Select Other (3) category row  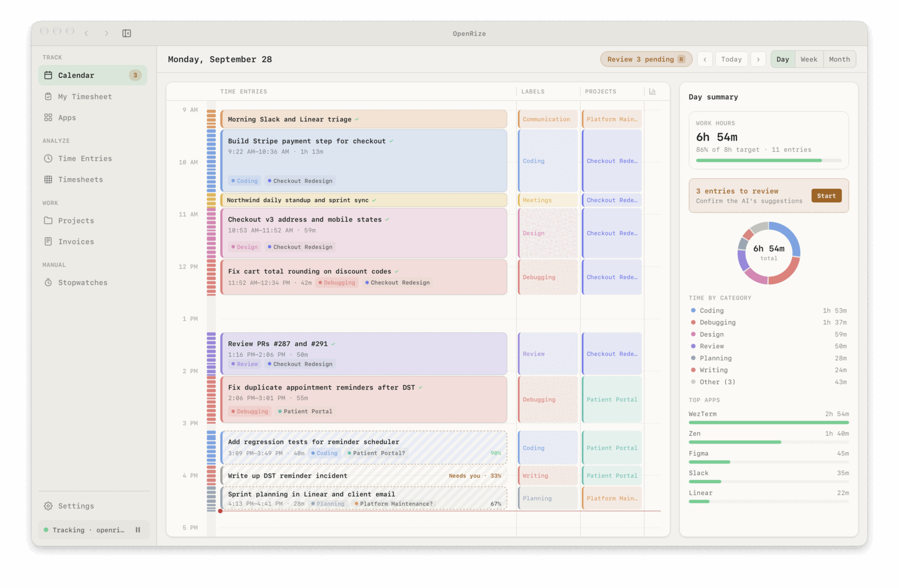768,382
